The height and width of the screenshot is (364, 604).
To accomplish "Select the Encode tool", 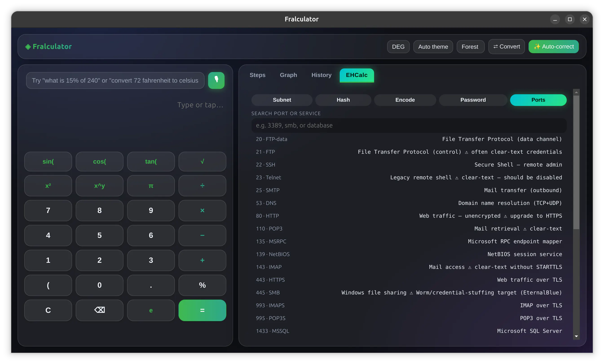I will (405, 100).
